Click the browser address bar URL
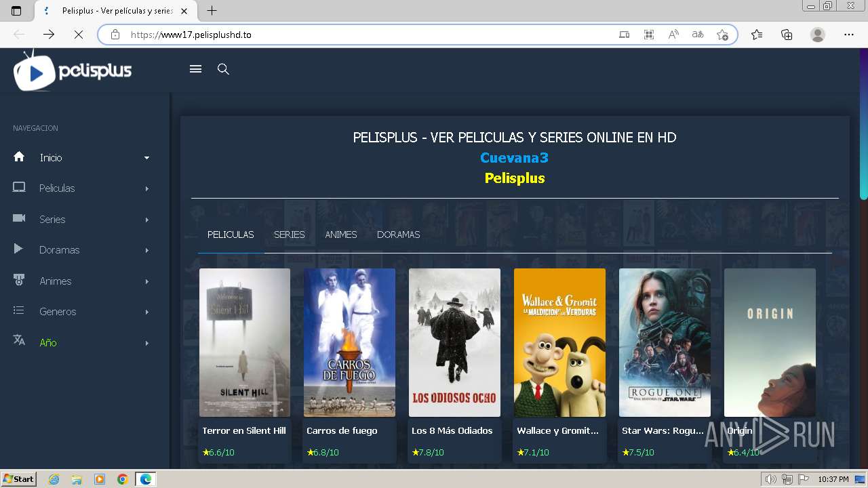Image resolution: width=868 pixels, height=488 pixels. coord(191,35)
